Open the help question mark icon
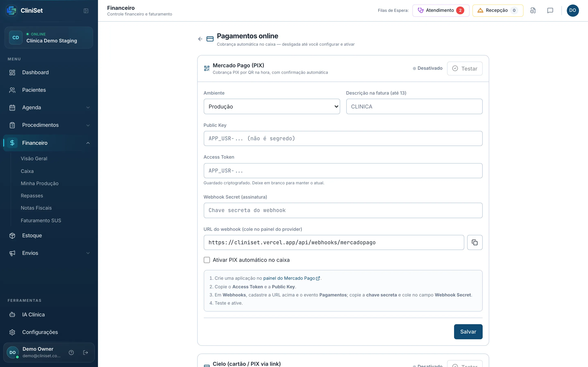The image size is (588, 367). [x=71, y=353]
